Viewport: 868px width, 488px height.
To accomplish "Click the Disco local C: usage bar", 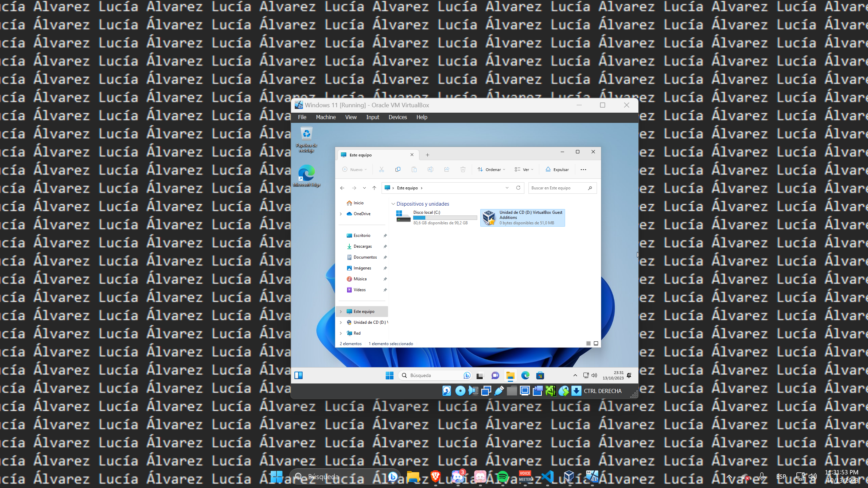I will [445, 218].
